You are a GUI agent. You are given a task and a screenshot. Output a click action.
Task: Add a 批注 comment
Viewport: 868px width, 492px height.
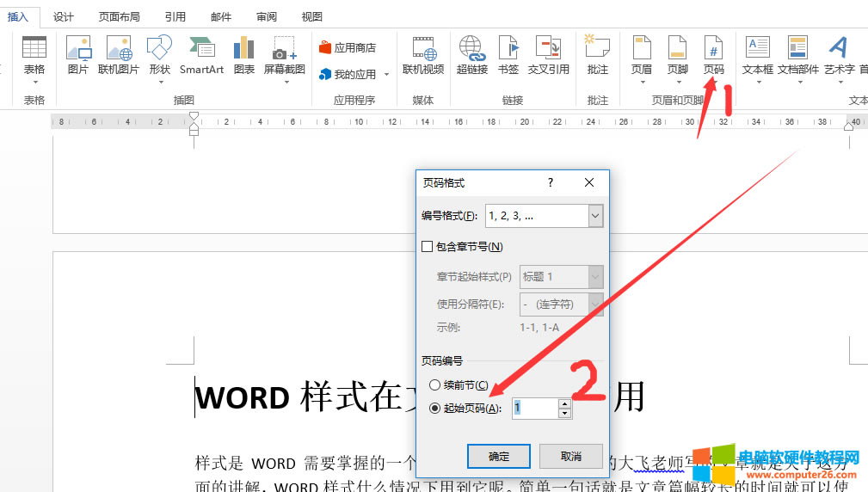[x=597, y=53]
